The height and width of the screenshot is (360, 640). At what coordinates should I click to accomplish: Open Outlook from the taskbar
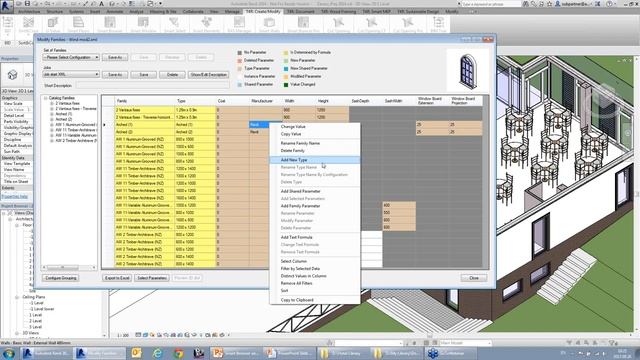136,353
